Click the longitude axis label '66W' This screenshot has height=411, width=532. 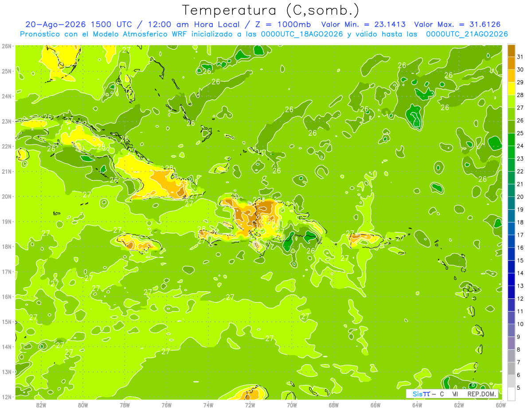coord(376,405)
